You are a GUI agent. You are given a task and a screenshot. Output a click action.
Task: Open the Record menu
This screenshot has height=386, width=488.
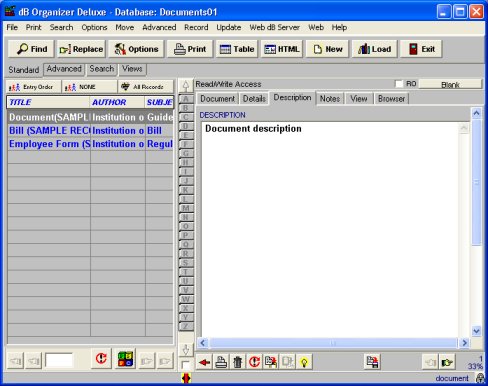(x=196, y=27)
